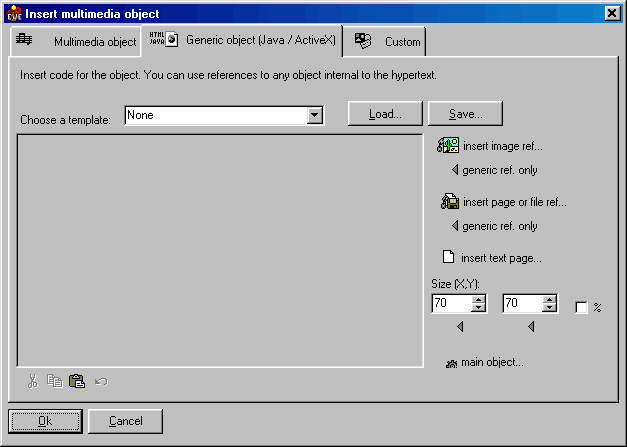Increase the X size spinner value
The width and height of the screenshot is (627, 447).
pos(478,298)
